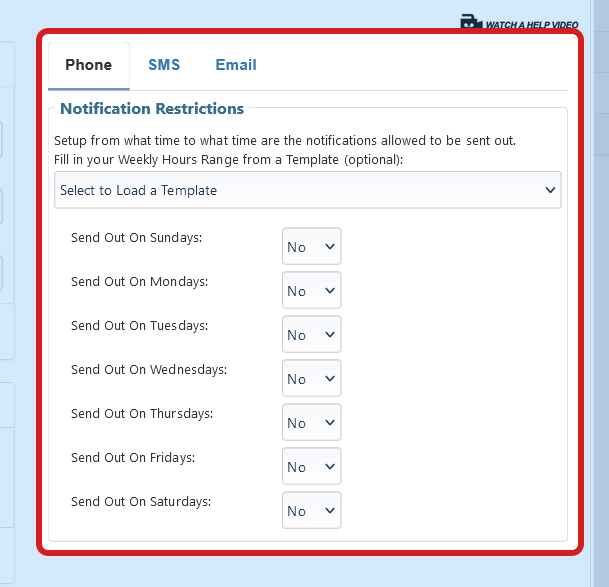The image size is (609, 587).
Task: Expand the Wednesdays Yes/No dropdown
Action: pos(311,378)
